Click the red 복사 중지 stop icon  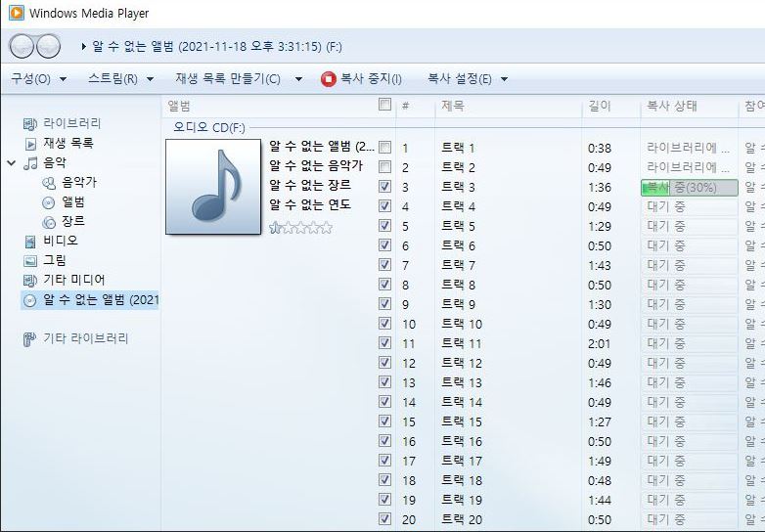coord(329,79)
